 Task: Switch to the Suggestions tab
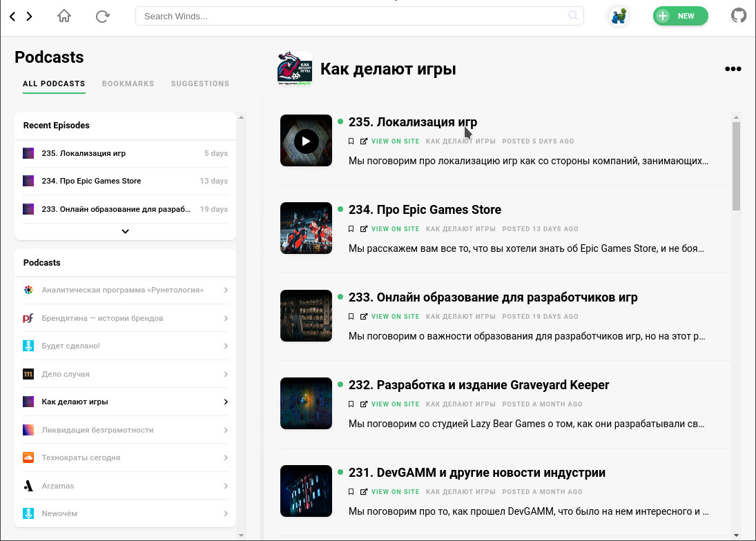coord(200,83)
